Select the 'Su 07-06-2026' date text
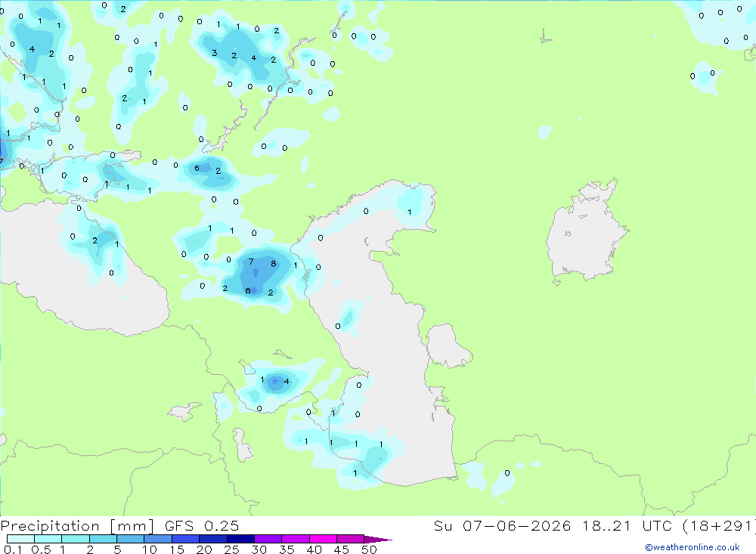 point(502,525)
